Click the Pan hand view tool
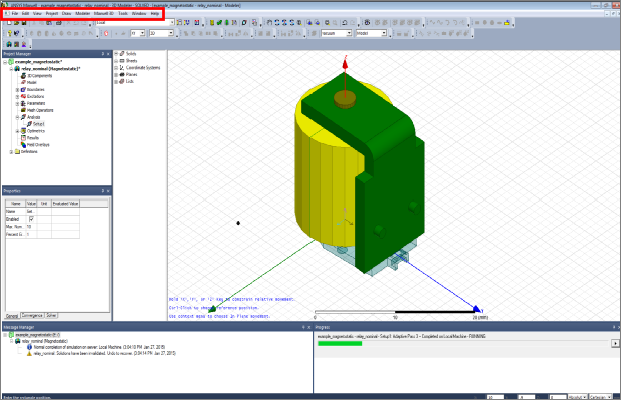This screenshot has height=401, width=622. pos(269,23)
